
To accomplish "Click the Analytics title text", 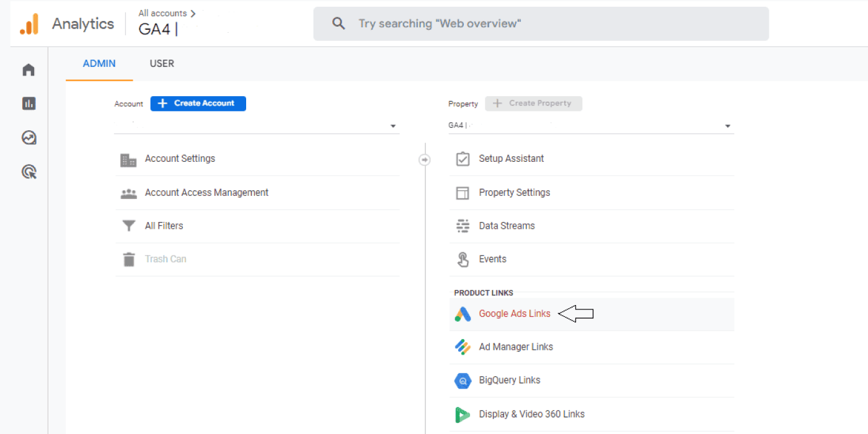I will click(83, 24).
